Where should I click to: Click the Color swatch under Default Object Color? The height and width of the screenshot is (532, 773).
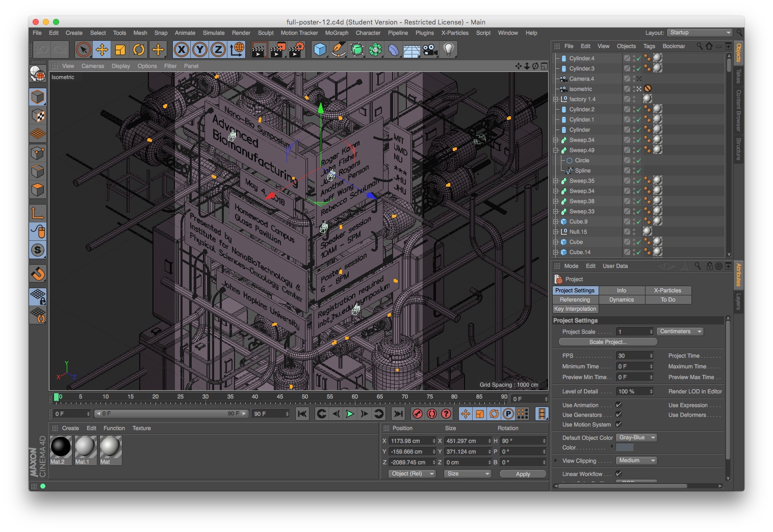pos(624,447)
